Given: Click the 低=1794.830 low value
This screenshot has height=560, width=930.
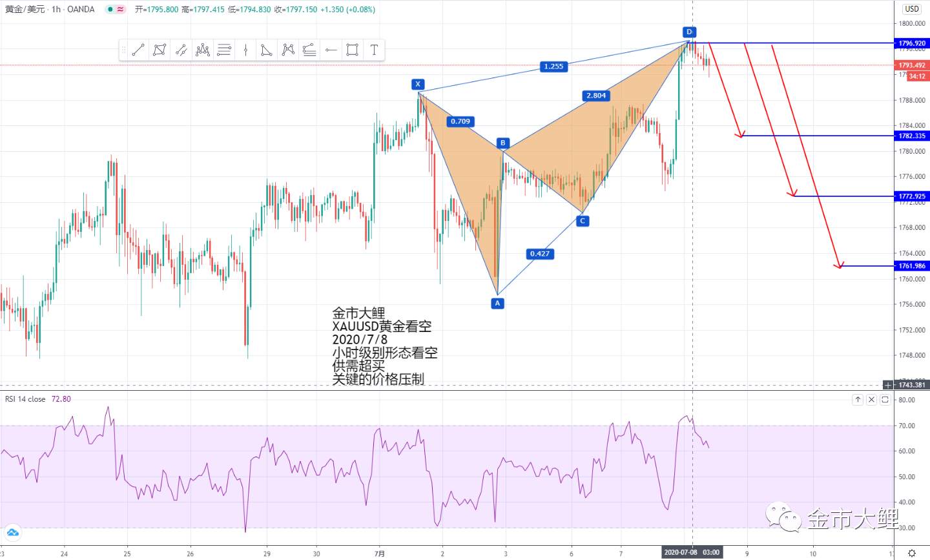Looking at the screenshot, I should (249, 10).
